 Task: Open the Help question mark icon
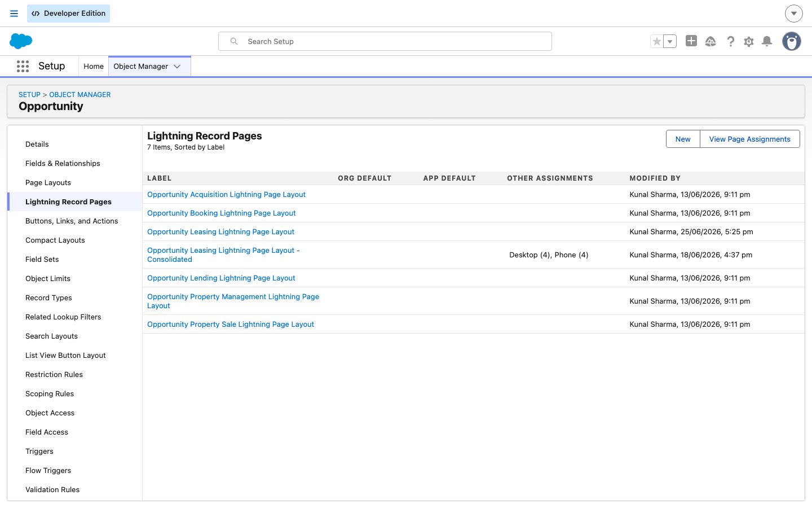coord(730,41)
